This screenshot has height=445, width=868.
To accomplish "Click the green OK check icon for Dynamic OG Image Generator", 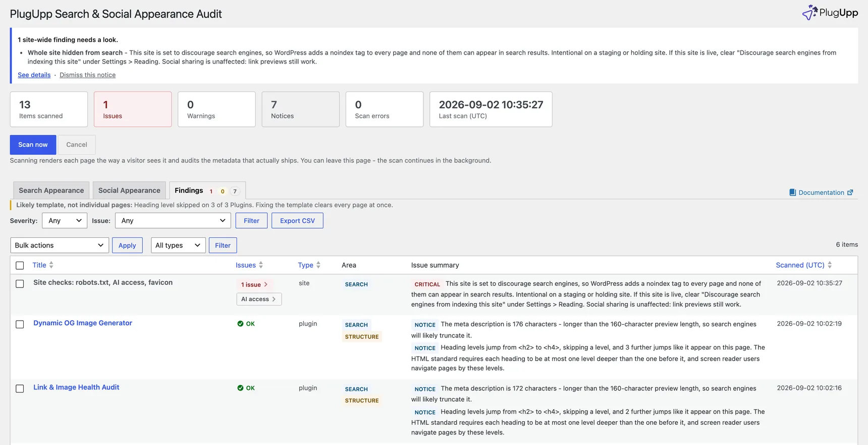I will 240,324.
